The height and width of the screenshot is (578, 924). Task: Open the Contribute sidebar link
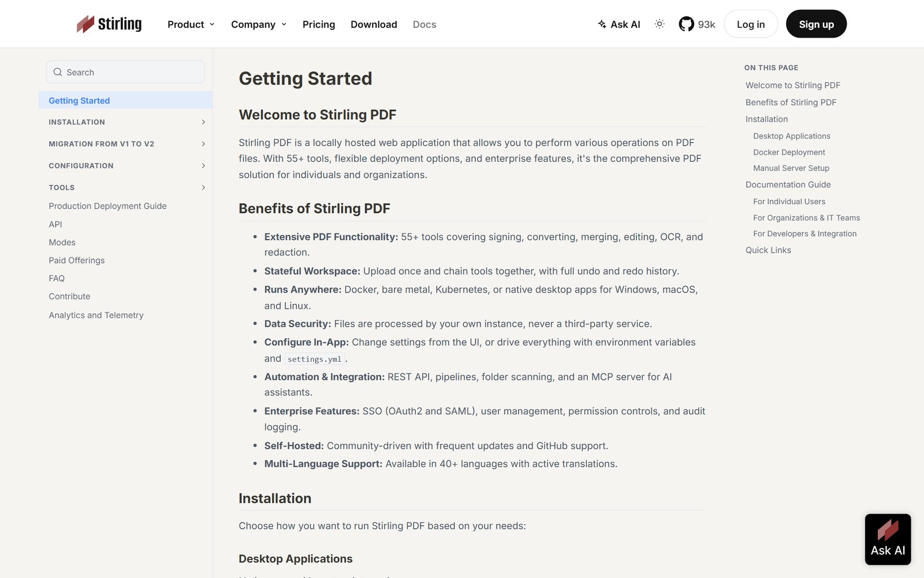pyautogui.click(x=69, y=296)
